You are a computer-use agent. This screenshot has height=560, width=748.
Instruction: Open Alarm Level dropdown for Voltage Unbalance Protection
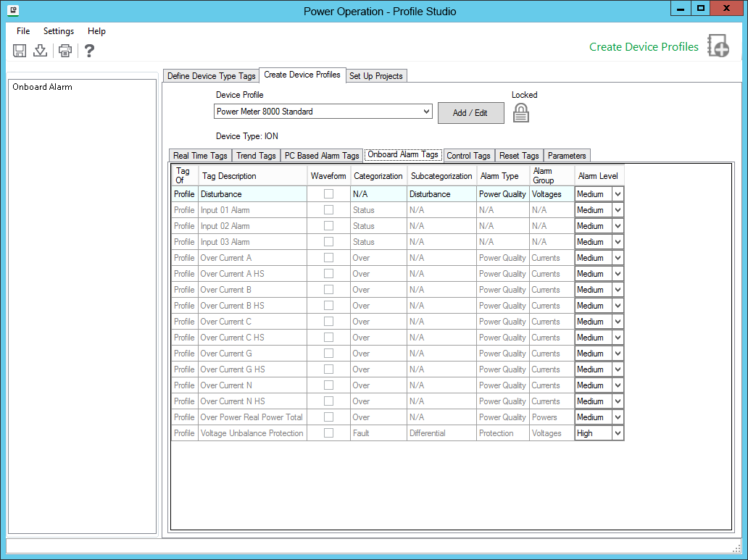click(618, 433)
